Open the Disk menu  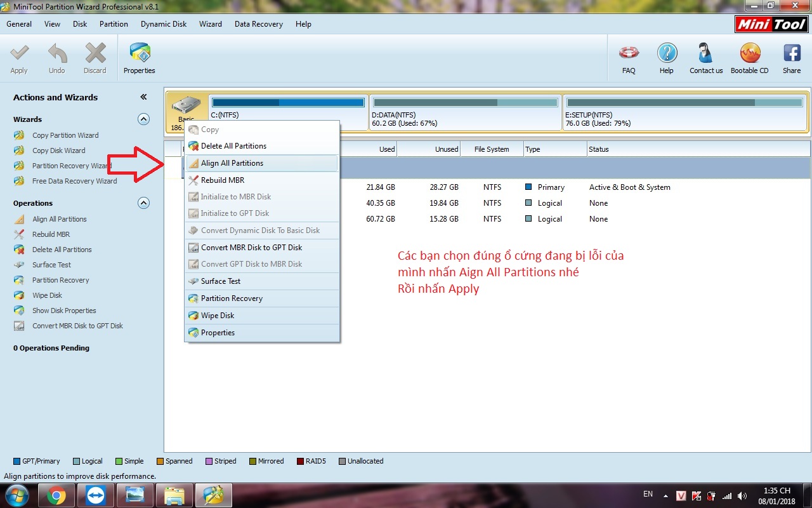(x=80, y=24)
